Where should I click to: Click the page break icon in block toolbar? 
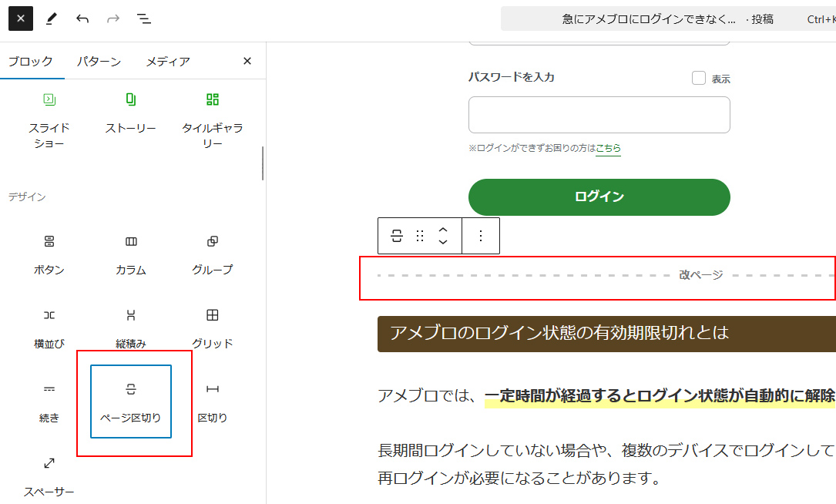(x=395, y=237)
